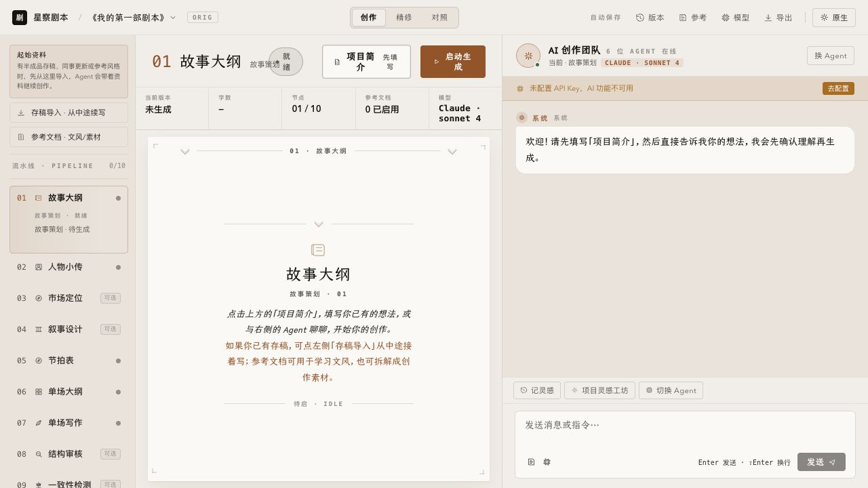Click the 启动生成 button
The height and width of the screenshot is (488, 868).
pos(453,62)
